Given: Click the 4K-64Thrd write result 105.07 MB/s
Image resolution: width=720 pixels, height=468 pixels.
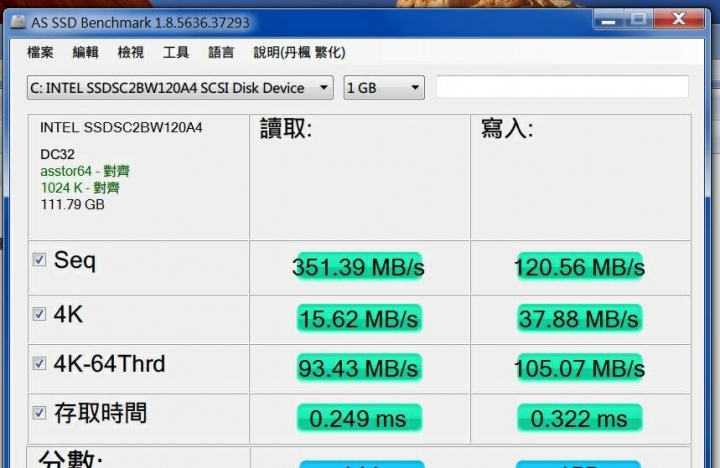Looking at the screenshot, I should (579, 368).
